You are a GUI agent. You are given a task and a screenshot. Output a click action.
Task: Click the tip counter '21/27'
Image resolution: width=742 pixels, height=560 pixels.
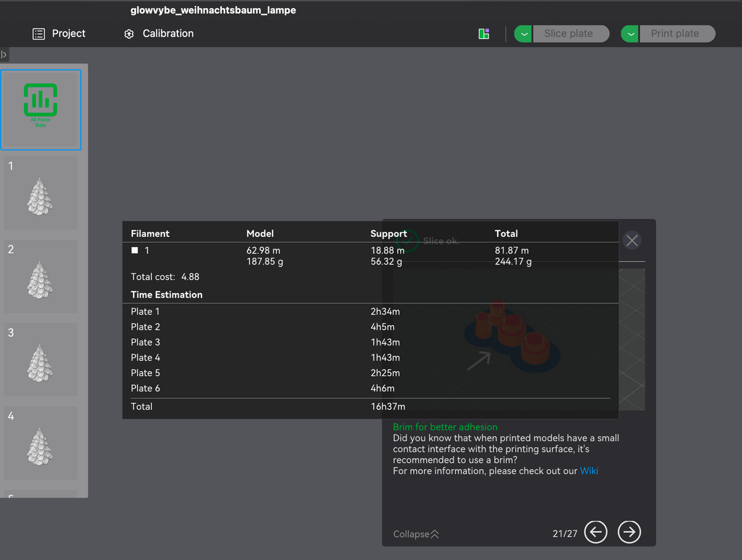565,533
